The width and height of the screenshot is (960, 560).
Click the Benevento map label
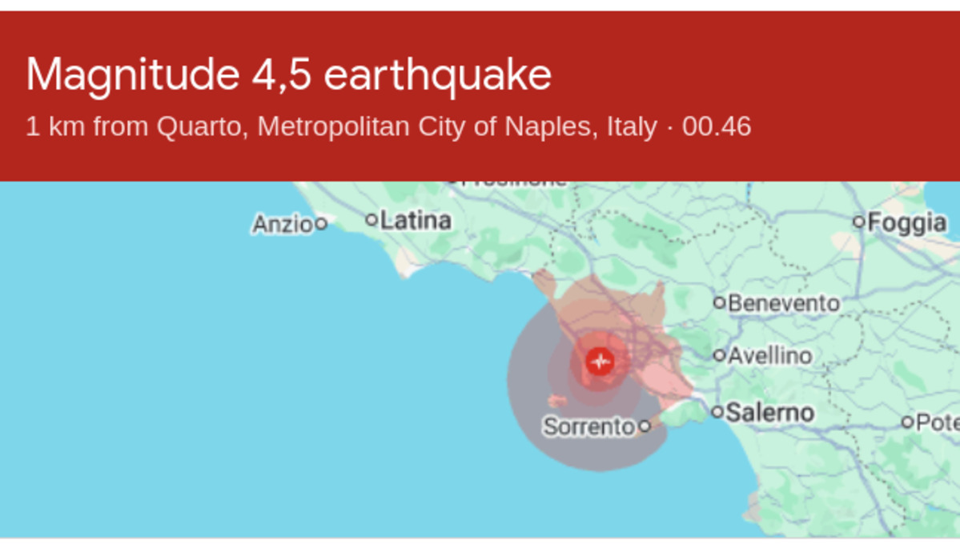tap(784, 303)
